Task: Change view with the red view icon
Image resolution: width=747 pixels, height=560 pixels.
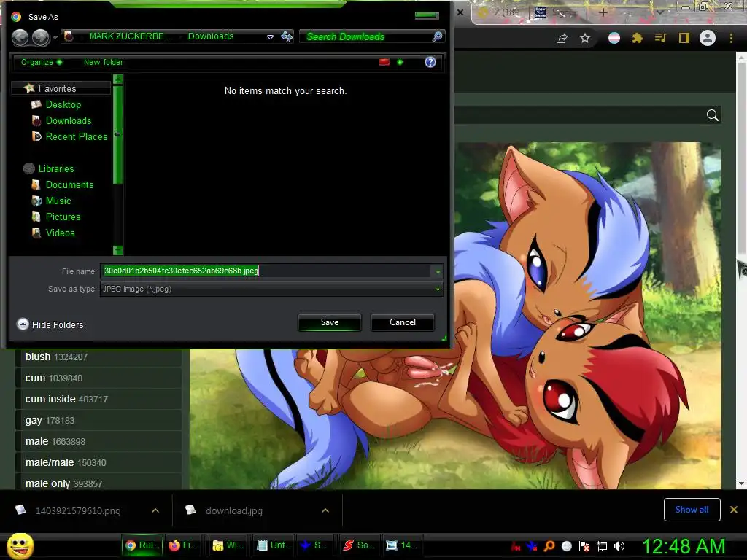Action: tap(384, 62)
